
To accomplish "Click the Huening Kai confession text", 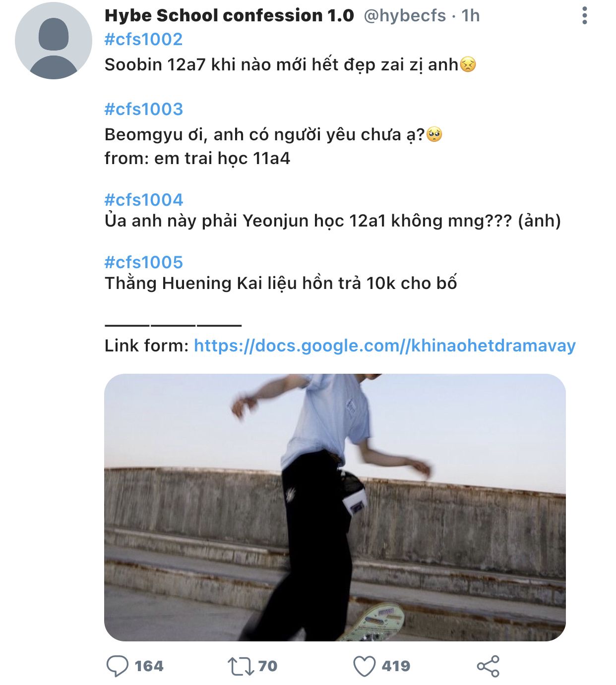I will click(281, 284).
